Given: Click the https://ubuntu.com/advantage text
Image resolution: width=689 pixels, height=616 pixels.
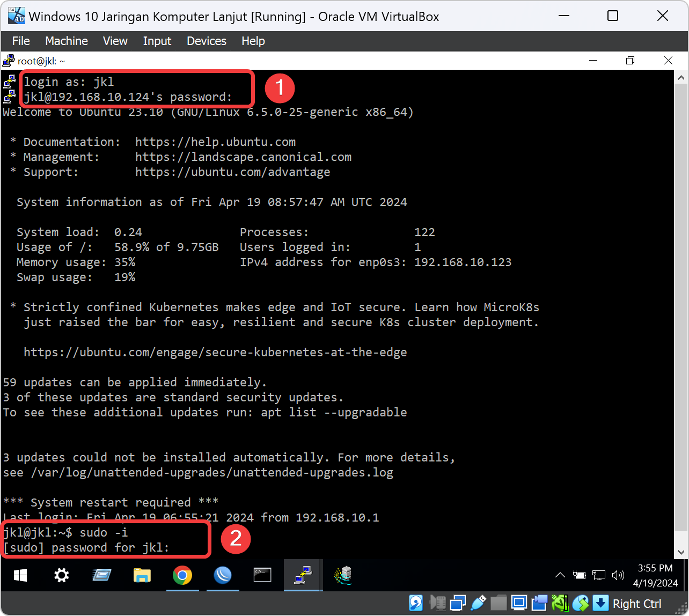Looking at the screenshot, I should click(233, 172).
